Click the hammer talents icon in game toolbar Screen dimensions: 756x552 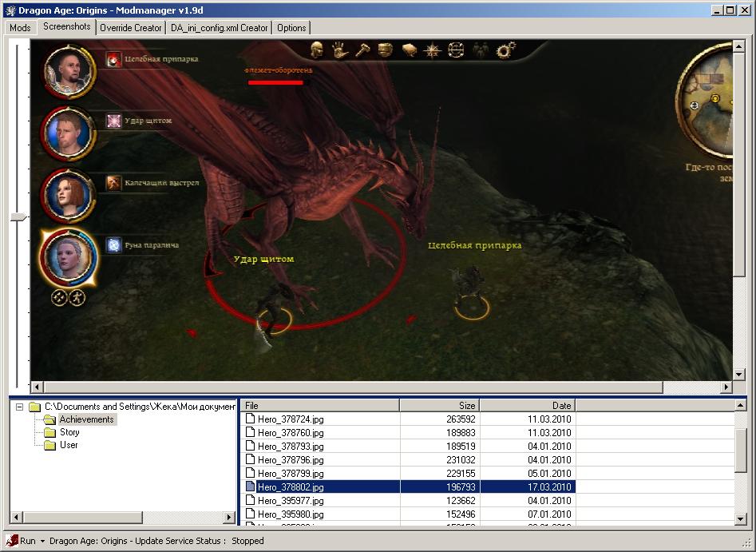pyautogui.click(x=362, y=50)
